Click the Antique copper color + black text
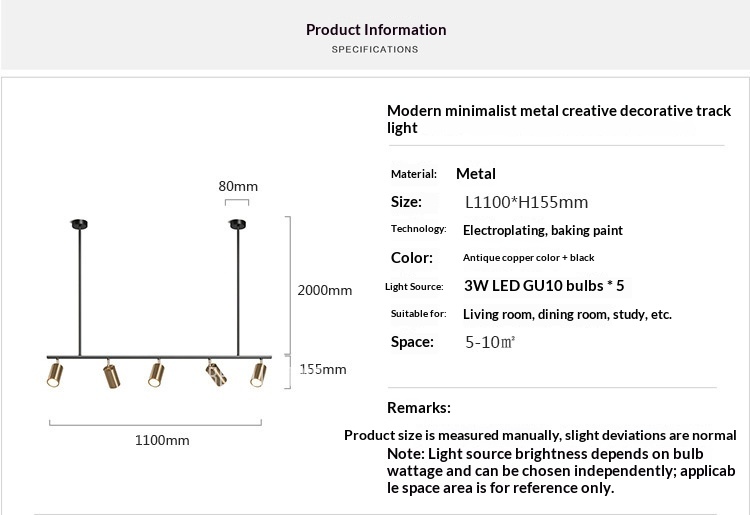The width and height of the screenshot is (750, 515). tap(528, 258)
